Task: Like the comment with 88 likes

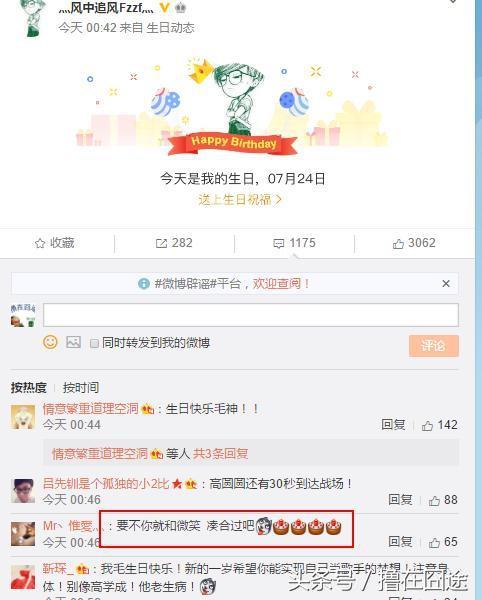Action: (x=434, y=500)
